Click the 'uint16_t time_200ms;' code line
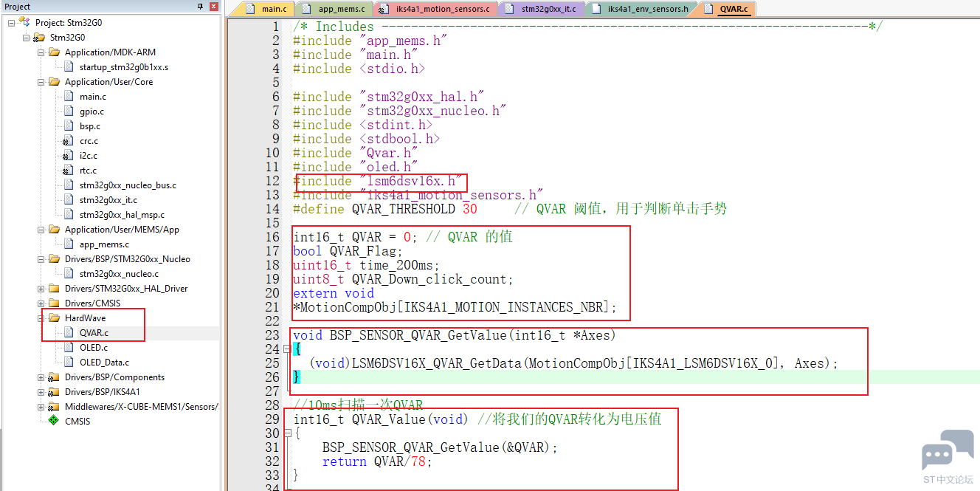Screen dimensions: 980x491 366,265
